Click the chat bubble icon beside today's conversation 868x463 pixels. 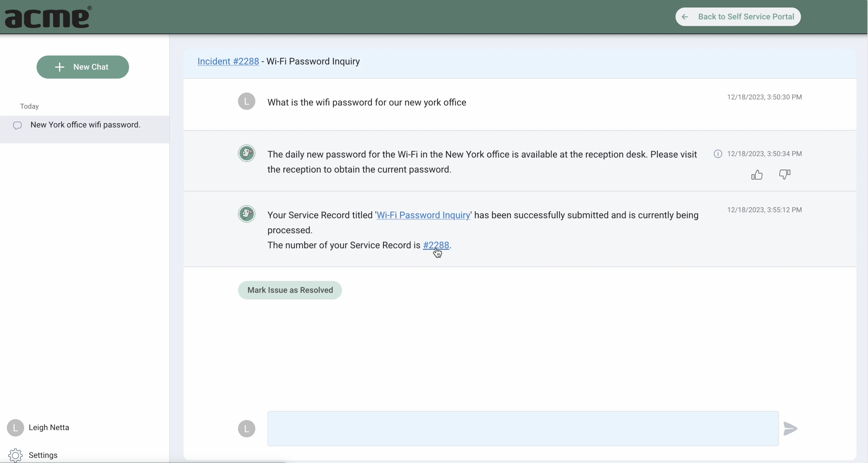[x=17, y=125]
